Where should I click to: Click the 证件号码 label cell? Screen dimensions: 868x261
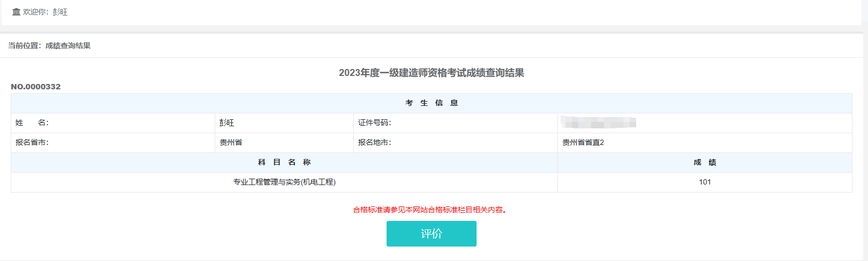point(375,123)
